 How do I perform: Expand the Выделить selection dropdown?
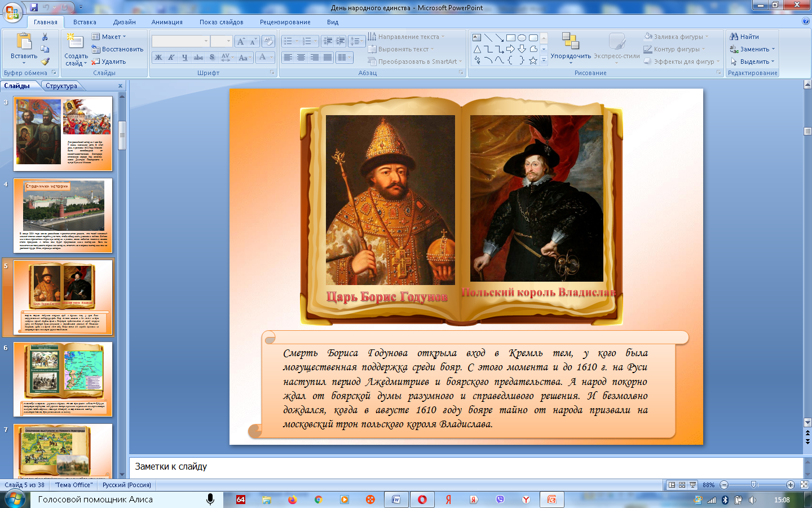tap(753, 62)
